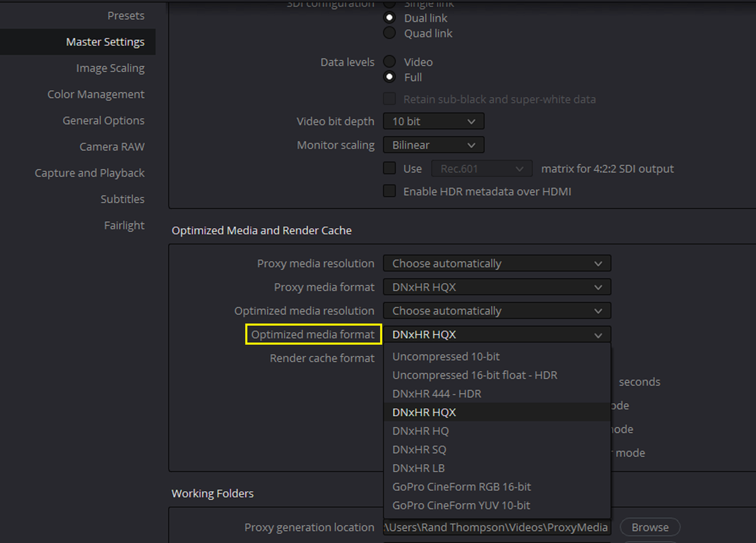Choose Uncompressed 10-bit format
756x543 pixels.
[497, 356]
